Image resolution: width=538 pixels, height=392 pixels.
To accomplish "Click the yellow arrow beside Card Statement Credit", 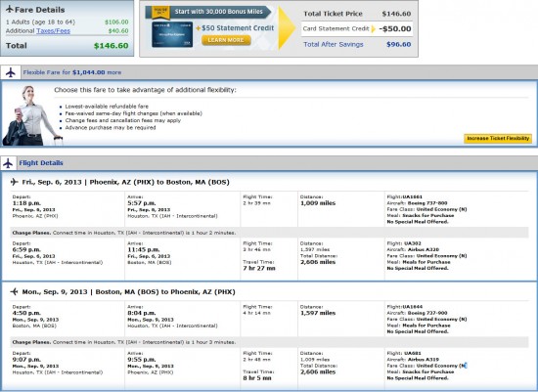I will (374, 28).
